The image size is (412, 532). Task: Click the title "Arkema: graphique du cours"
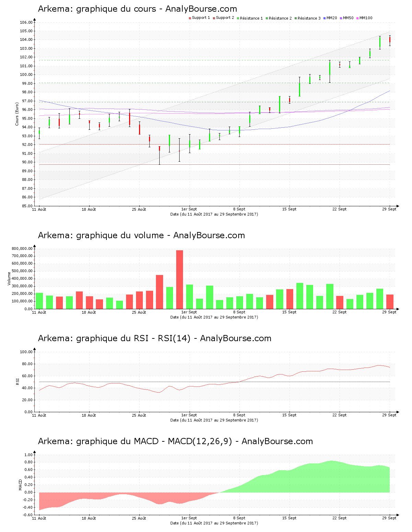(137, 9)
